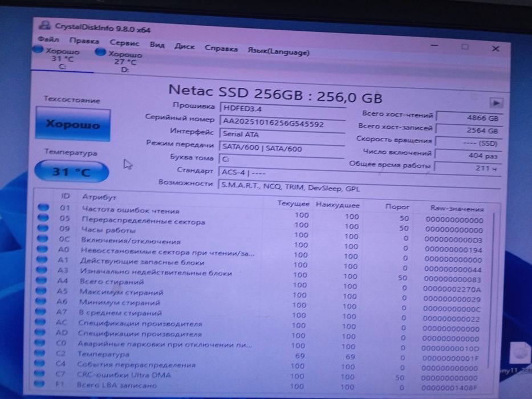Click the status icon of attribute C2
532x399 pixels.
39,352
